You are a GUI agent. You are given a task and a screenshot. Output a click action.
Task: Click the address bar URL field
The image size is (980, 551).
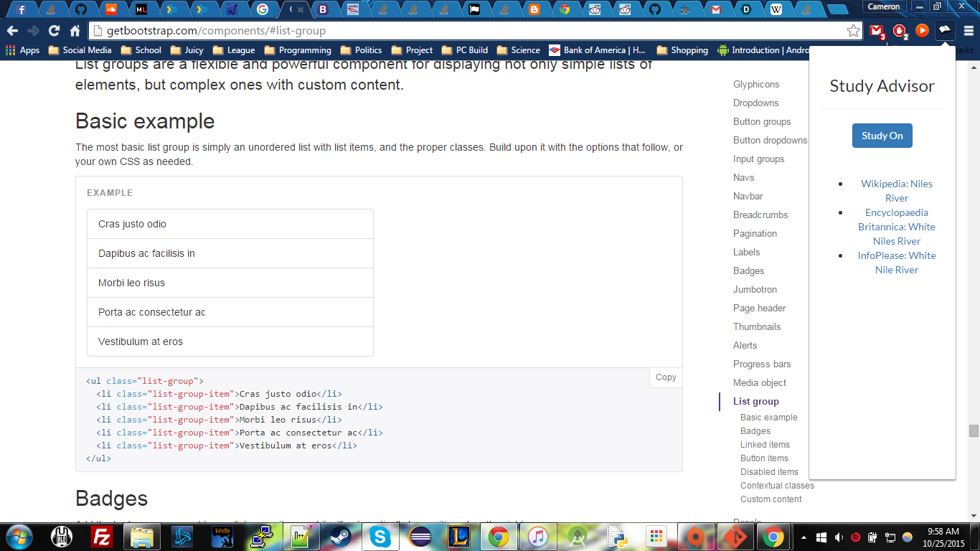(x=473, y=31)
